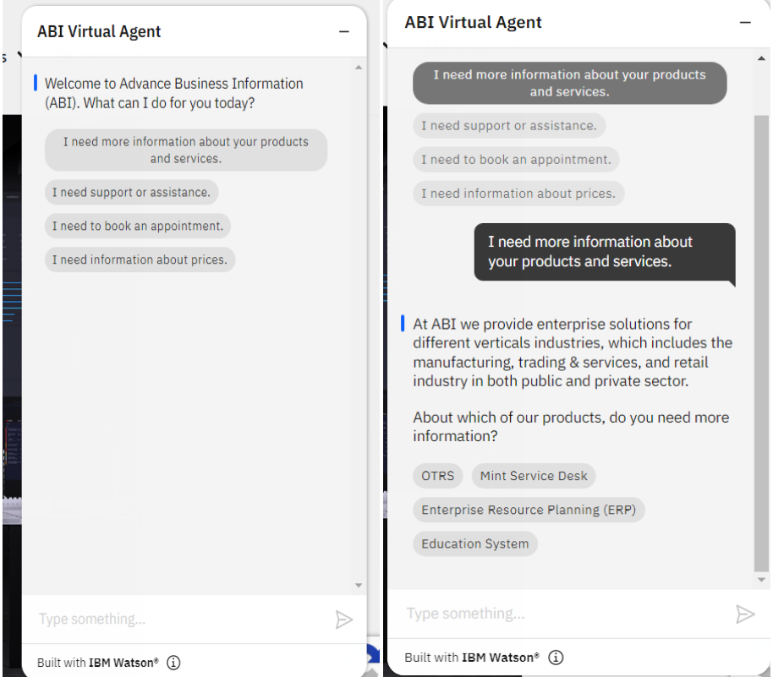Click the scroll up arrow in the right chat

tap(761, 58)
